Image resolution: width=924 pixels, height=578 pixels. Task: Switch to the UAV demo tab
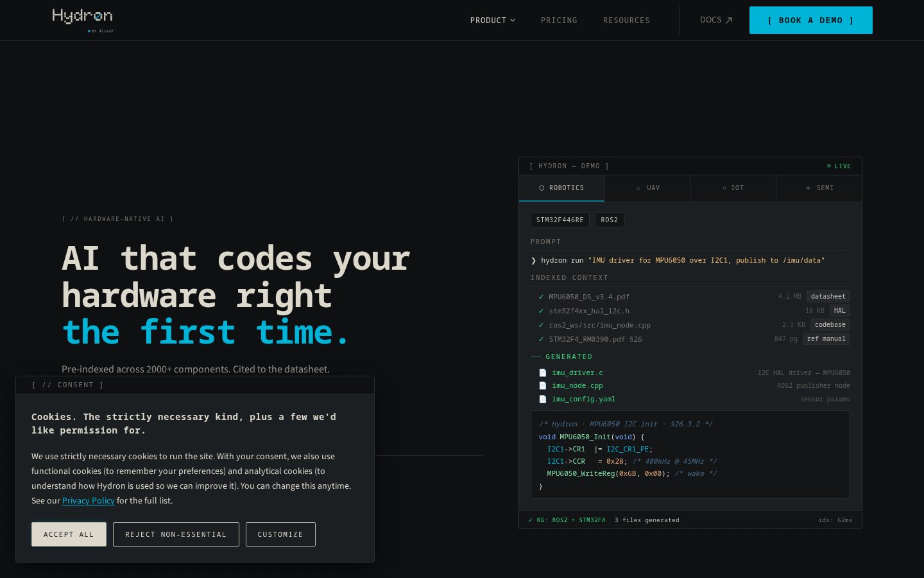647,188
